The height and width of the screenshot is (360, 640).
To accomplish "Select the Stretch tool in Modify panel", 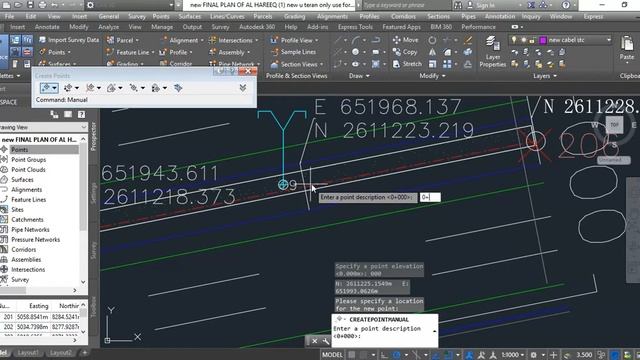I will click(407, 64).
